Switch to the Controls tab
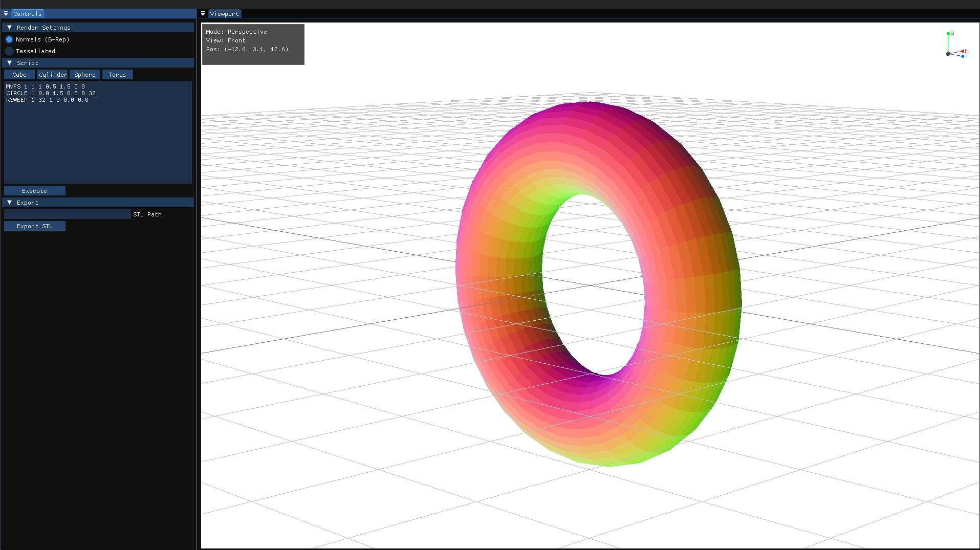980x550 pixels. click(x=28, y=14)
